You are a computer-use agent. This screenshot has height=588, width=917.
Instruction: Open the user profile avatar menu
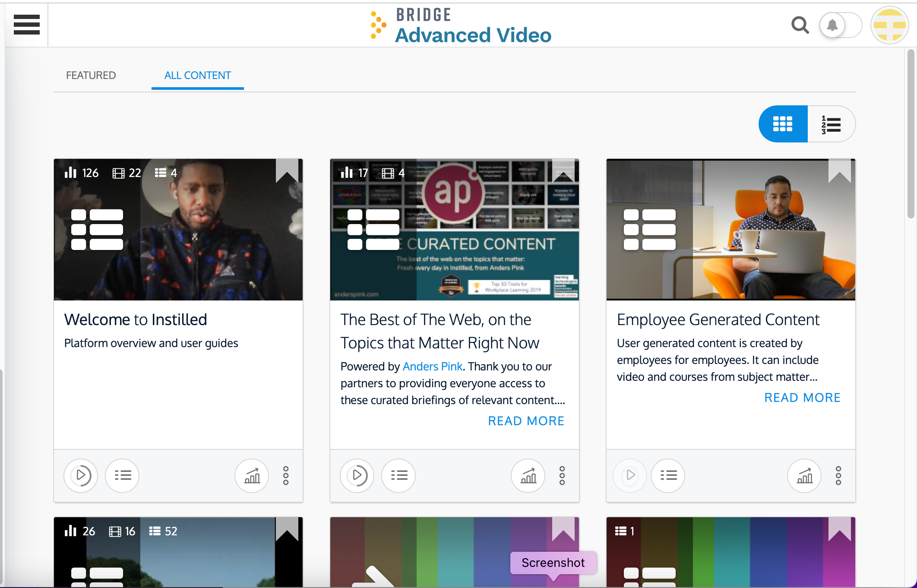890,25
